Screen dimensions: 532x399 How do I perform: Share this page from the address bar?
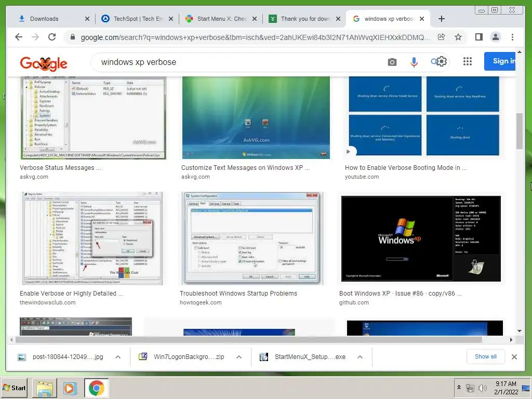coord(442,37)
